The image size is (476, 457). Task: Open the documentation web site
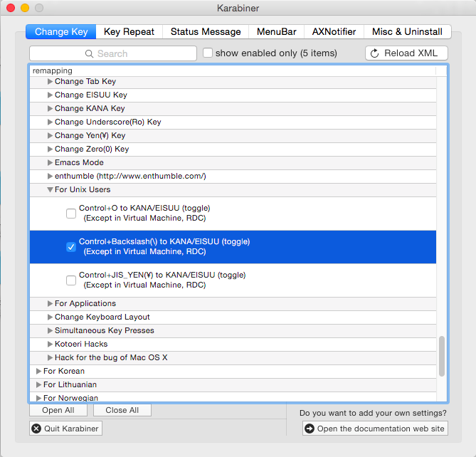click(x=375, y=429)
